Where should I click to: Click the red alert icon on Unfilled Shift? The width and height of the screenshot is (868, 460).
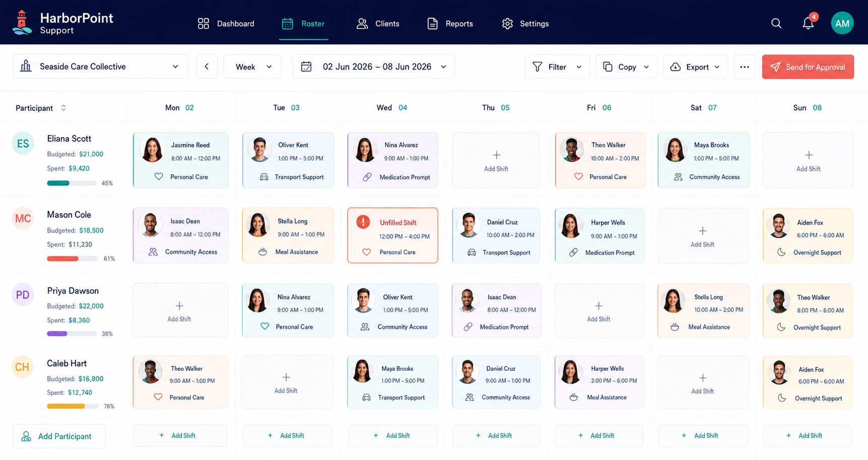363,222
